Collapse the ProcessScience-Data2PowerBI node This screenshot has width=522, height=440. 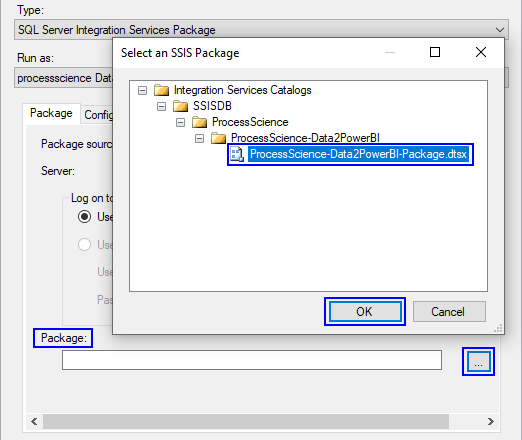[199, 138]
